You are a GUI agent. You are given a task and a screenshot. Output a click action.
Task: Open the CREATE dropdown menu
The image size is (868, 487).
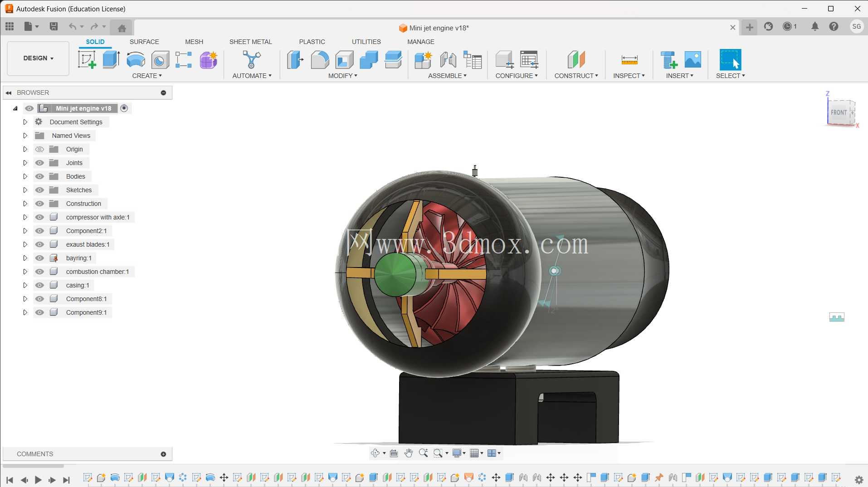pos(147,76)
